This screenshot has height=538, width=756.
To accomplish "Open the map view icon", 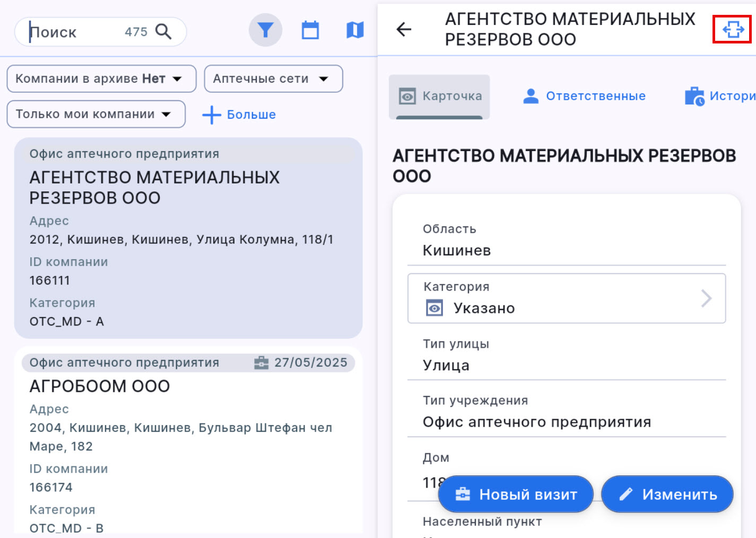I will (354, 30).
